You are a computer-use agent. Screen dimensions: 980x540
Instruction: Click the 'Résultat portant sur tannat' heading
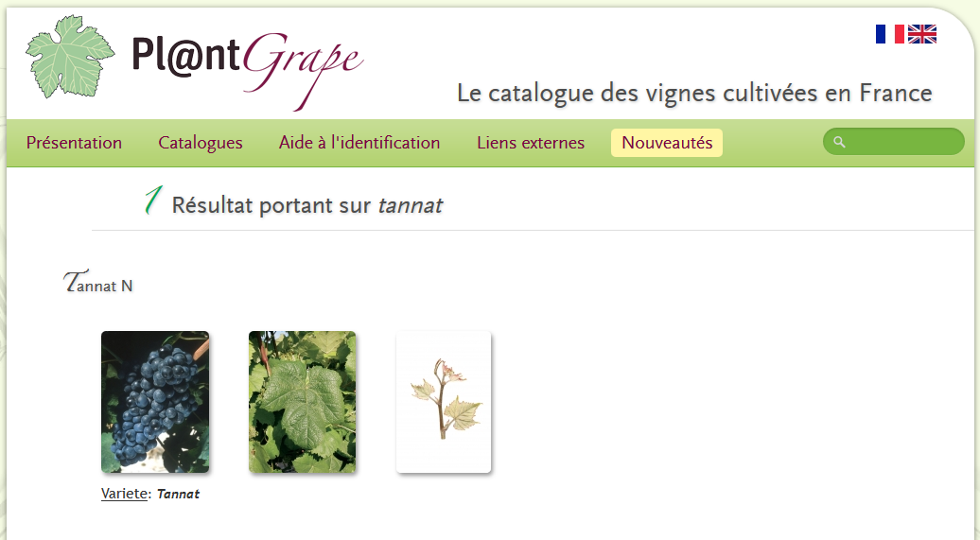(306, 205)
